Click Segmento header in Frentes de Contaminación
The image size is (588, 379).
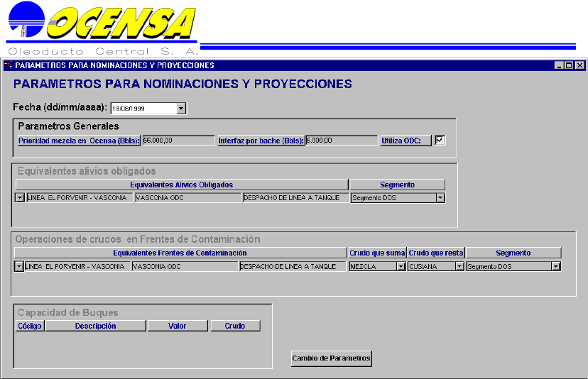(x=513, y=253)
